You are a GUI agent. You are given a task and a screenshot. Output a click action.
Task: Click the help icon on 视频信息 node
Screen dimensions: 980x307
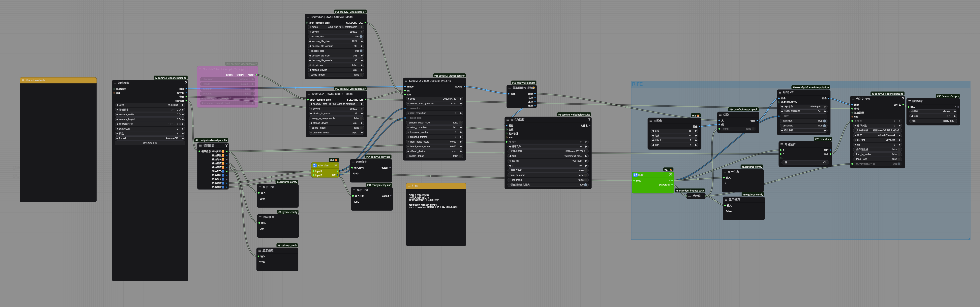click(x=226, y=146)
